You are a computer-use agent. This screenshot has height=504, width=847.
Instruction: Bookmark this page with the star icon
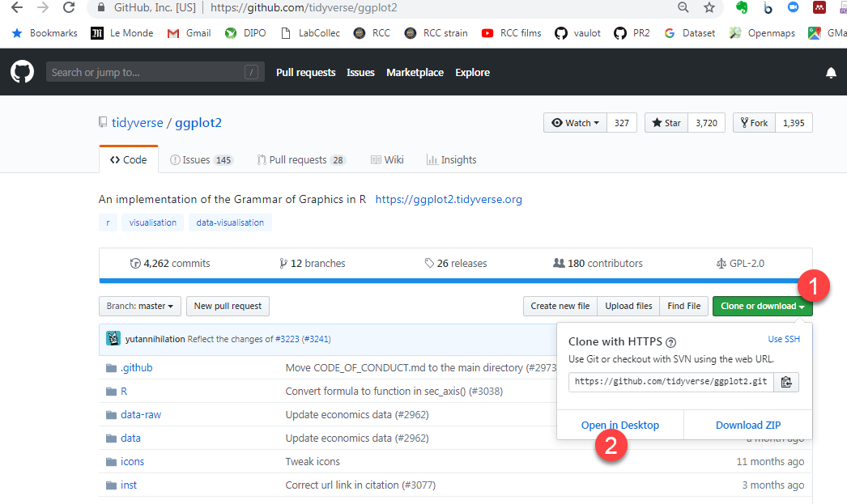click(709, 7)
